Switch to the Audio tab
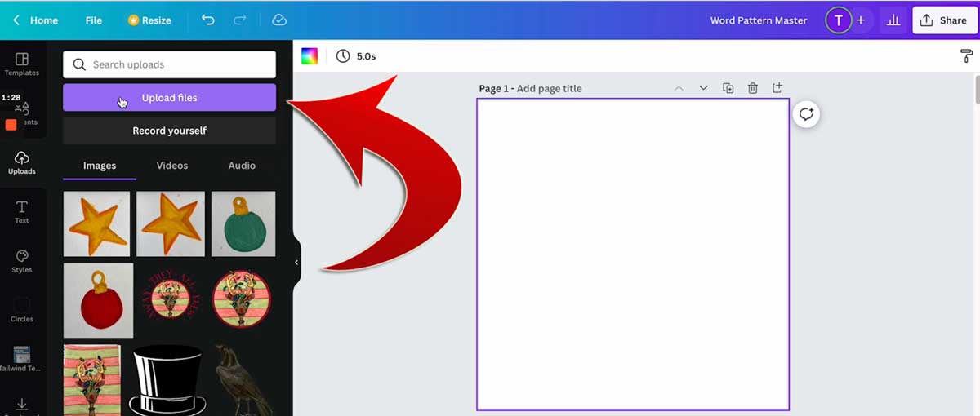The height and width of the screenshot is (416, 980). pos(242,166)
